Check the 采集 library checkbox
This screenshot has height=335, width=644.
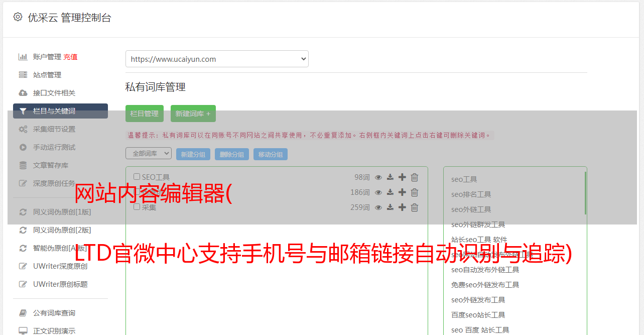tap(137, 207)
